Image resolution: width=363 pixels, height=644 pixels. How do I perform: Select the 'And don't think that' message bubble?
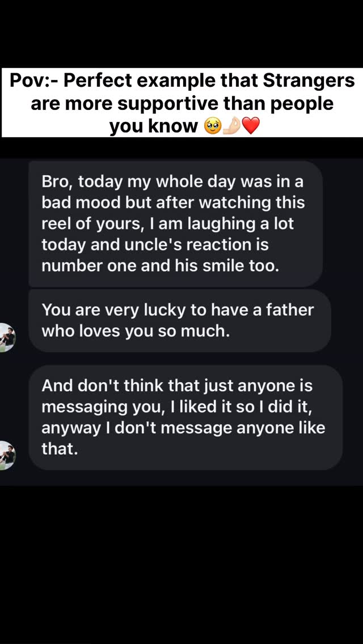(x=185, y=417)
